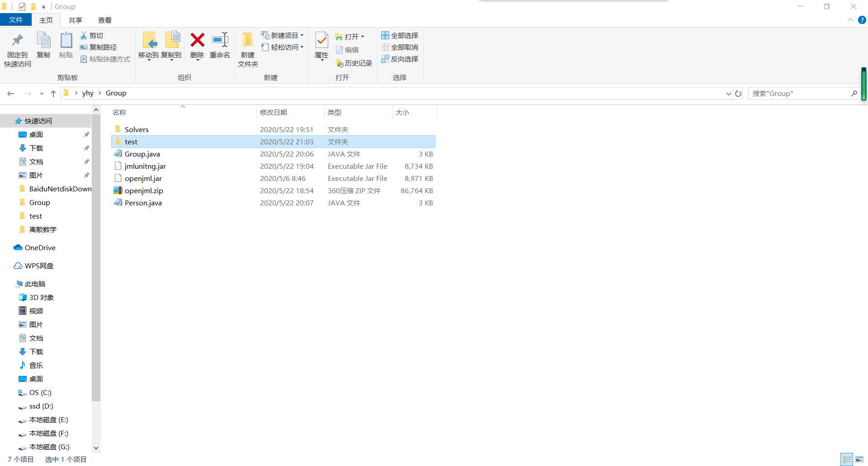Expand the recent locations dropdown arrow
The height and width of the screenshot is (466, 868).
42,93
